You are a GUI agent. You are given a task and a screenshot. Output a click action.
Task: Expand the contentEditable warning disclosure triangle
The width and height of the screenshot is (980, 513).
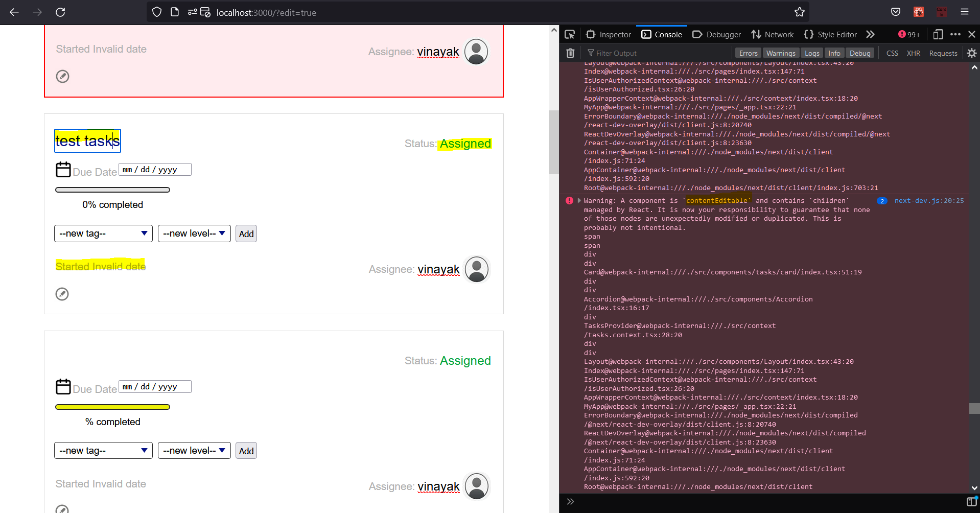[x=579, y=200]
